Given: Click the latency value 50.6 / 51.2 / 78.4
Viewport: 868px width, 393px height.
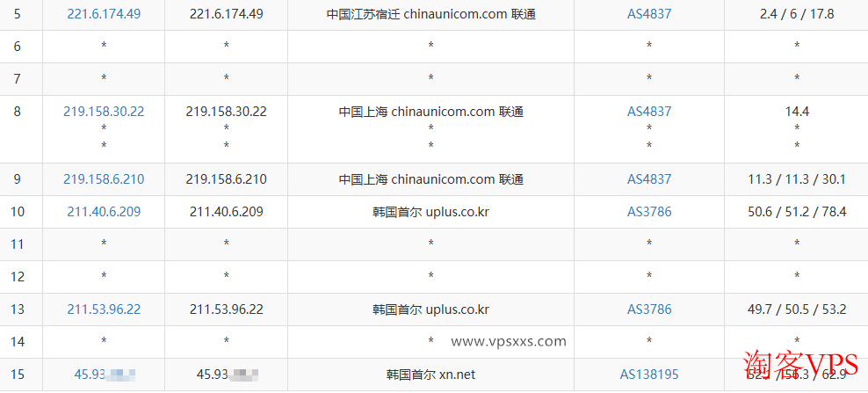Looking at the screenshot, I should click(x=796, y=212).
